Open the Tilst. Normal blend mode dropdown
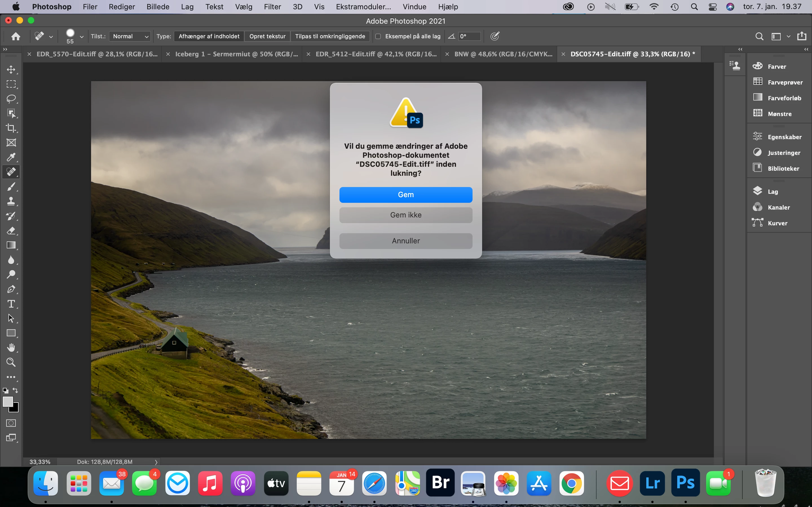This screenshot has height=507, width=812. click(130, 36)
